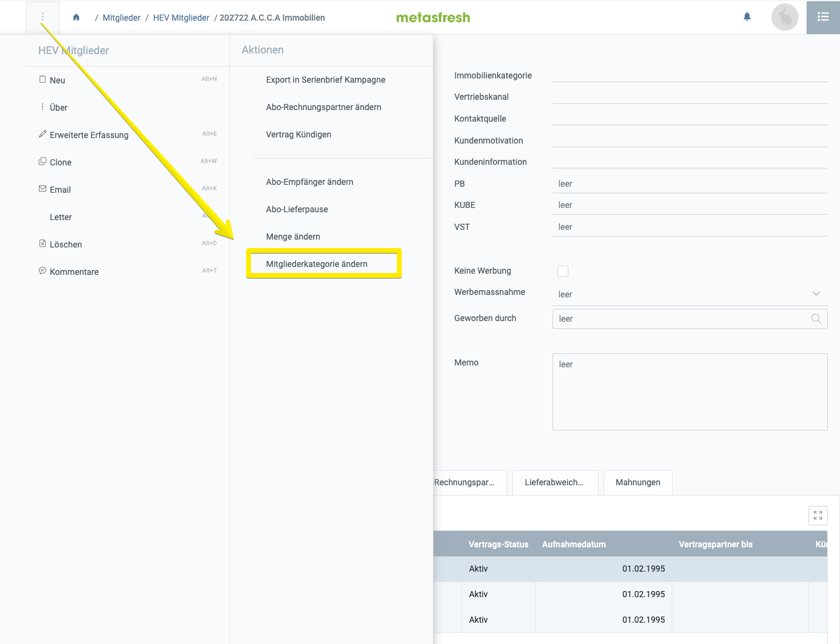Open notifications bell
Viewport: 840px width, 644px height.
point(747,17)
